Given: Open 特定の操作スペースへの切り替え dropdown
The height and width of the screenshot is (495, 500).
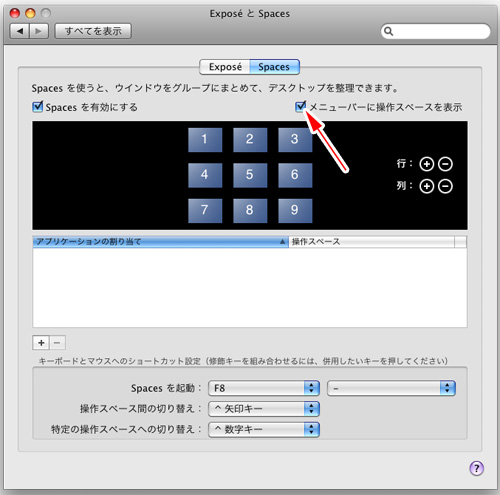Looking at the screenshot, I should 264,430.
